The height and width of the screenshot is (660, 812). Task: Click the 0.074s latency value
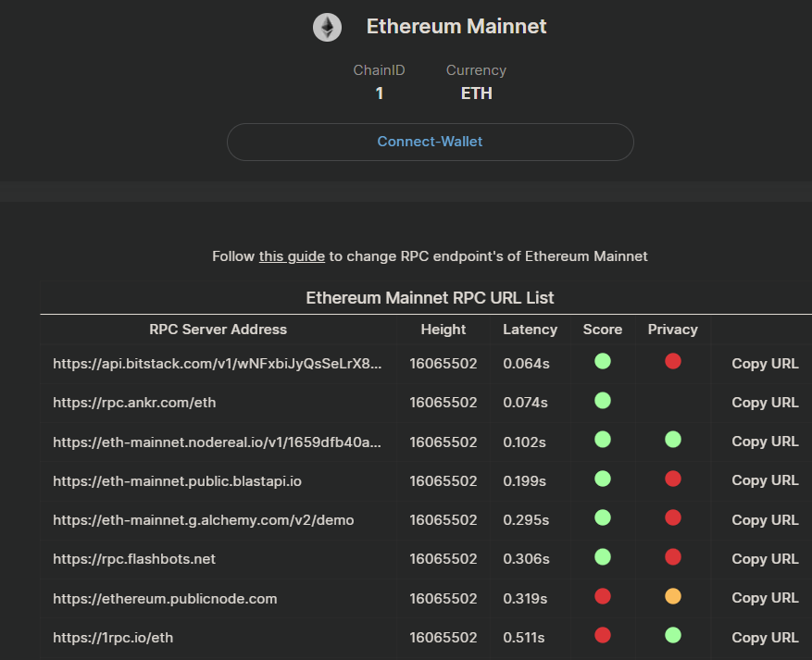525,403
